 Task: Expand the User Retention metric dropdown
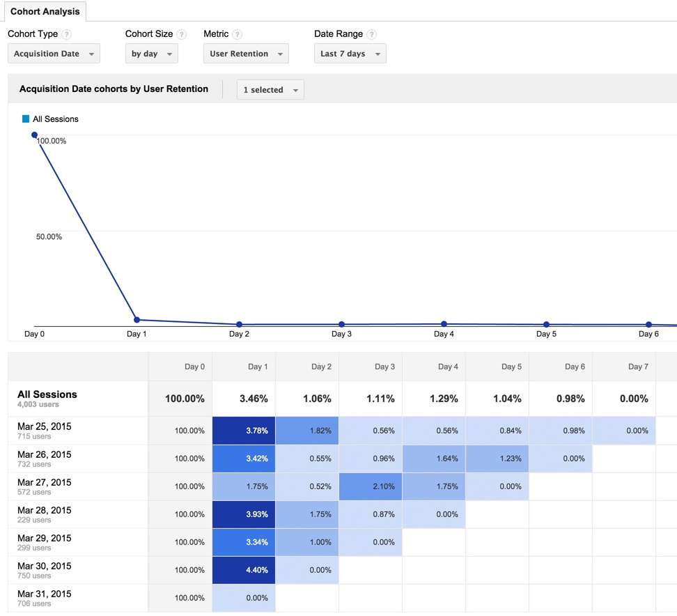(x=245, y=54)
